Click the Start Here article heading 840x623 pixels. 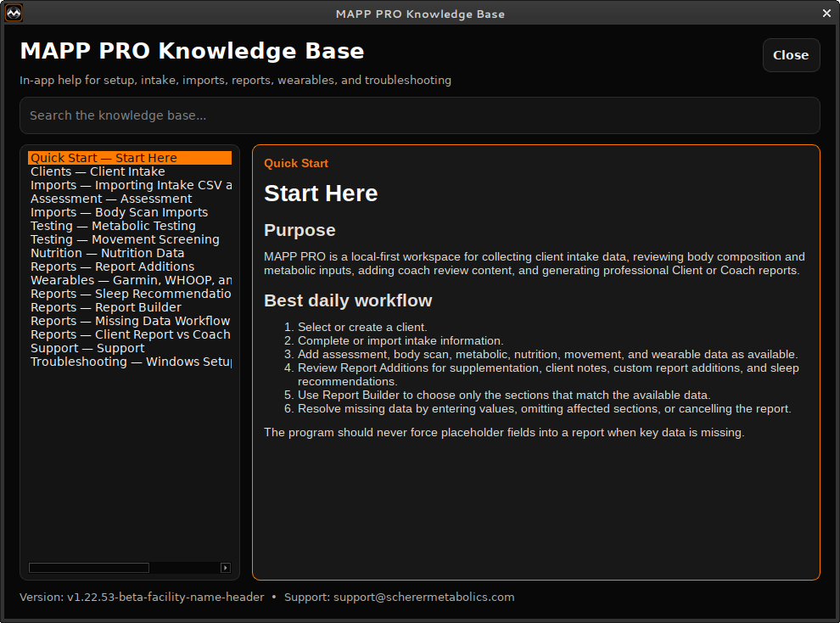click(321, 194)
